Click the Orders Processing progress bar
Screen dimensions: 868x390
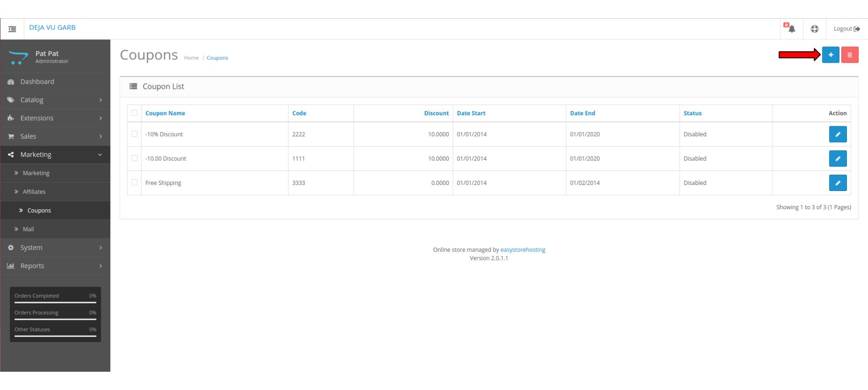coord(55,319)
